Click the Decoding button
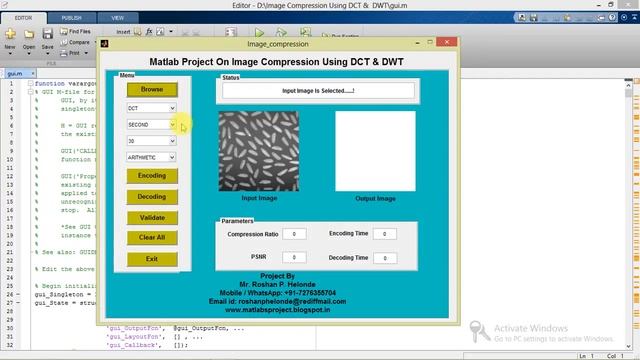 click(x=152, y=197)
